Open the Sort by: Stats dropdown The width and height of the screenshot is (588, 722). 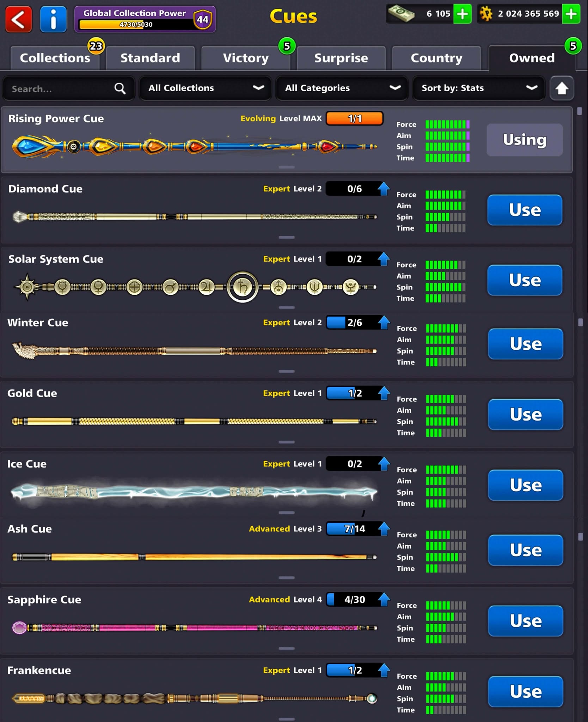click(x=478, y=88)
